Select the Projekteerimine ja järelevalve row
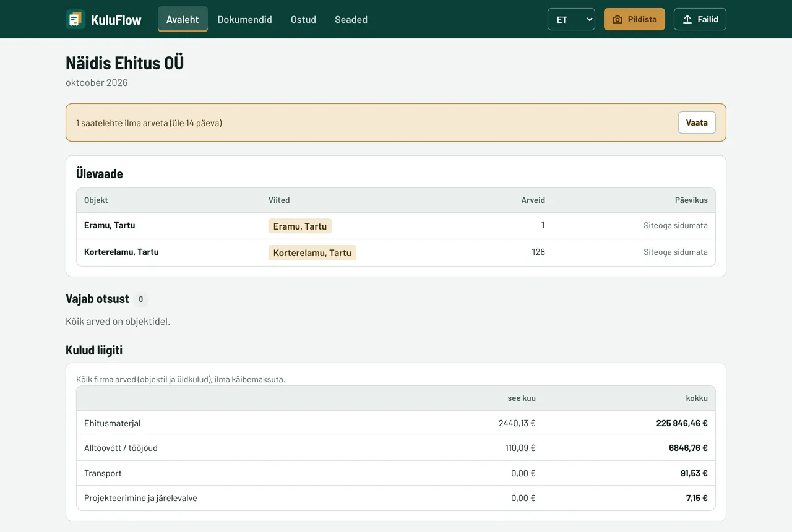 click(396, 498)
